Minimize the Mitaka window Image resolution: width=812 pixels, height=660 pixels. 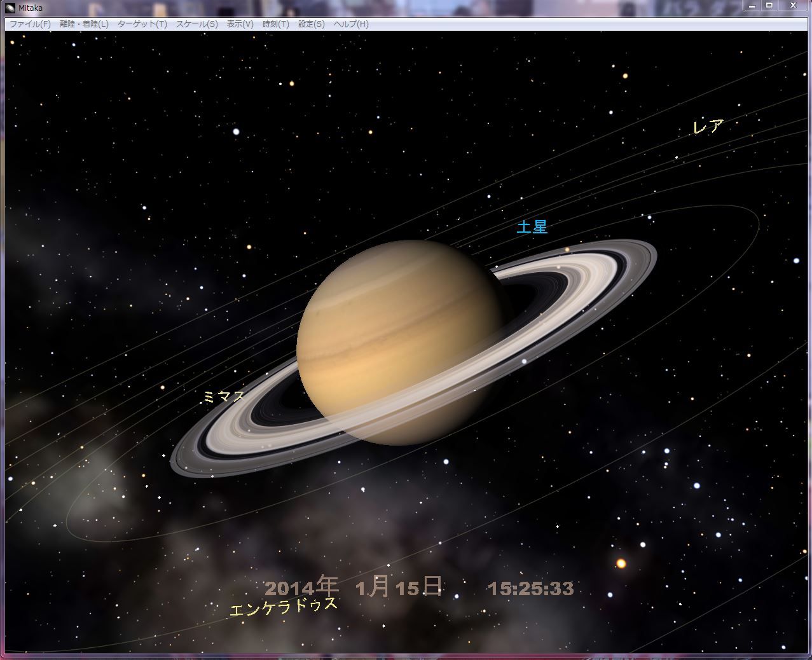(x=753, y=5)
